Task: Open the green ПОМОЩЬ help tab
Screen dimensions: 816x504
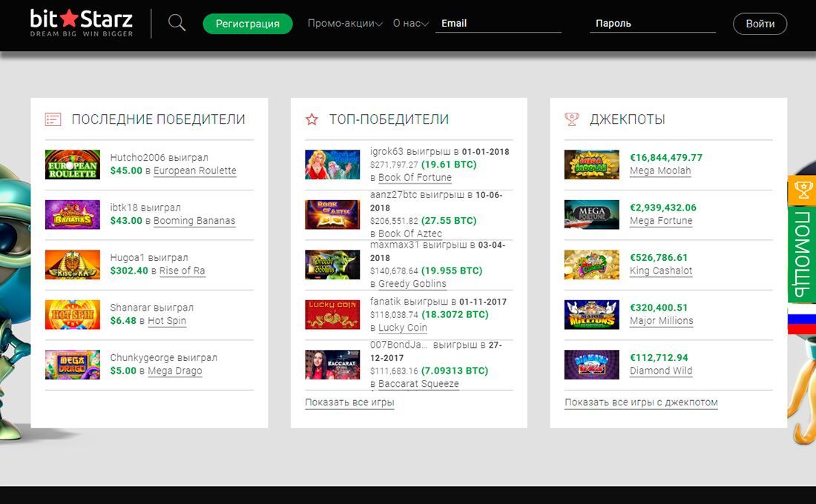Action: click(802, 254)
